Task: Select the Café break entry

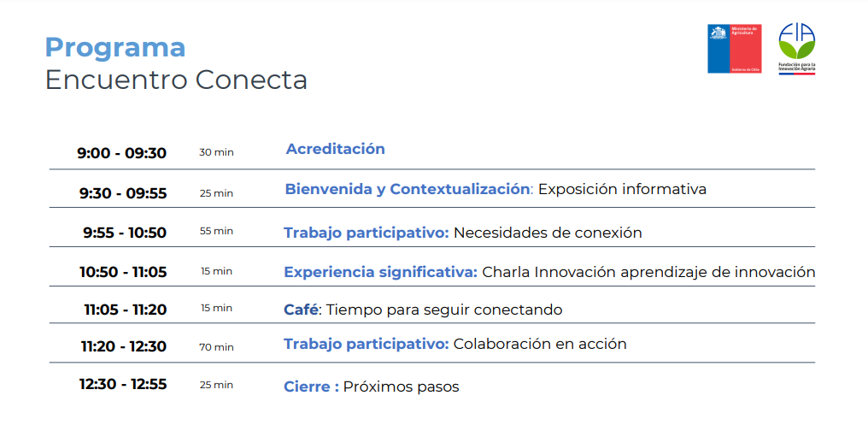Action: click(x=423, y=310)
